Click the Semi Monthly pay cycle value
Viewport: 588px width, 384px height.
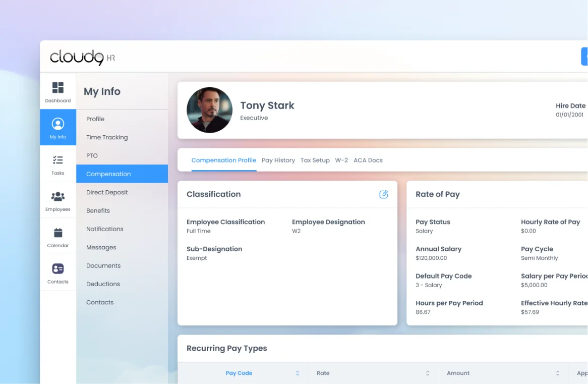click(x=539, y=258)
